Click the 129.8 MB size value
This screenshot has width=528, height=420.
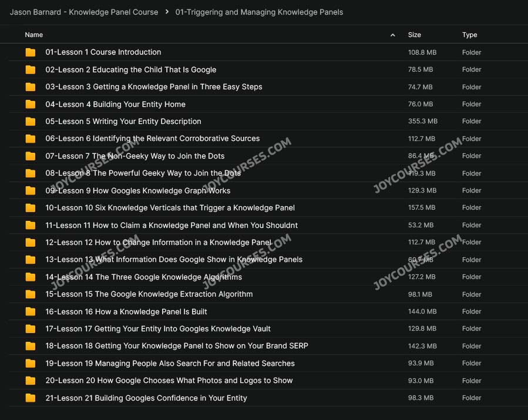click(422, 329)
